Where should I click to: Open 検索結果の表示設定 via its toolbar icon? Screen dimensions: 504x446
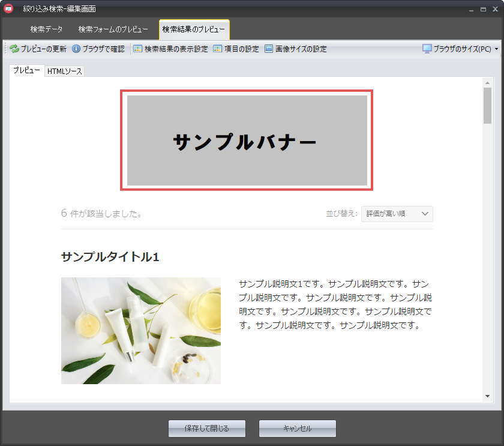(137, 49)
